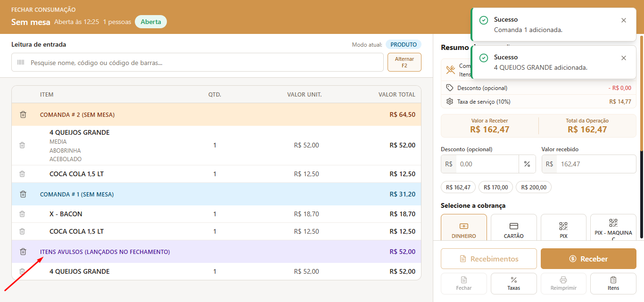Choose PIX as the payment method

tap(563, 228)
